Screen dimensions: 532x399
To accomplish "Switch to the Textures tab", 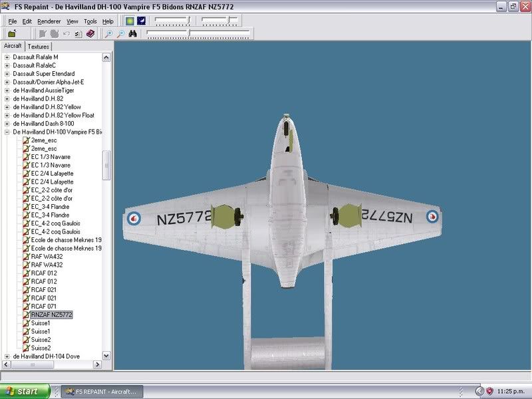I will click(39, 47).
